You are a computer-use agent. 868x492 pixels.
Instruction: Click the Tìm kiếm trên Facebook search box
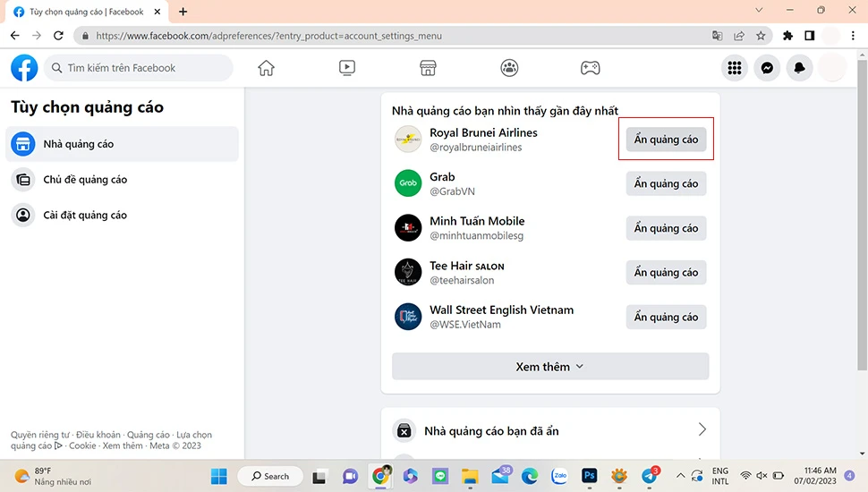139,68
